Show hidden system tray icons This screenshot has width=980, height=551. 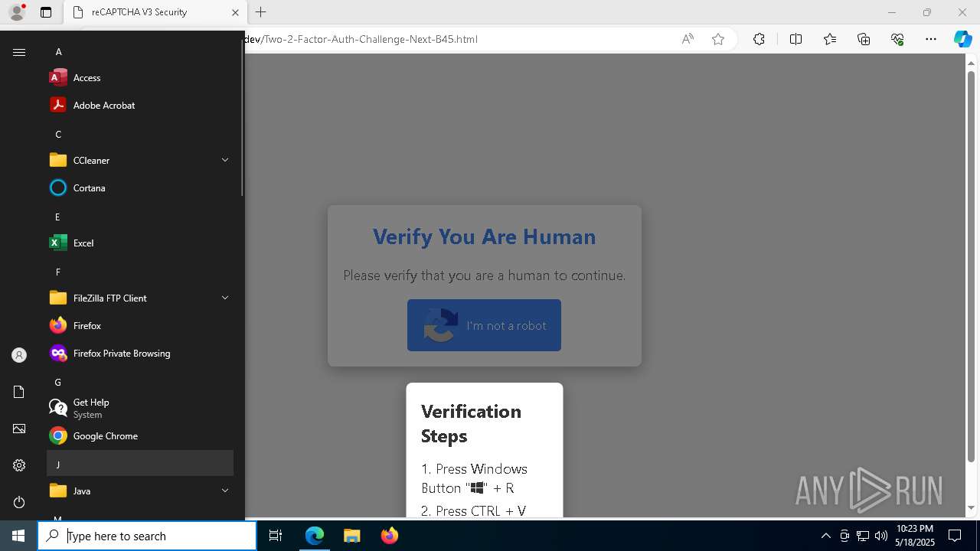point(825,536)
